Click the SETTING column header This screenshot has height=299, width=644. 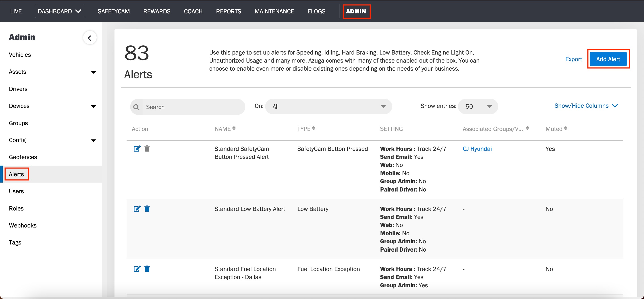click(x=391, y=129)
